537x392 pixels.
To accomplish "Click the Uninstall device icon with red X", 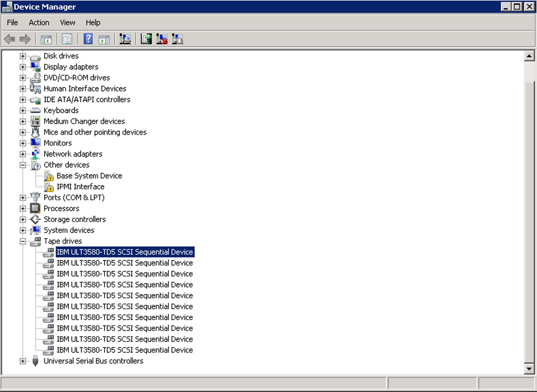I will (162, 39).
